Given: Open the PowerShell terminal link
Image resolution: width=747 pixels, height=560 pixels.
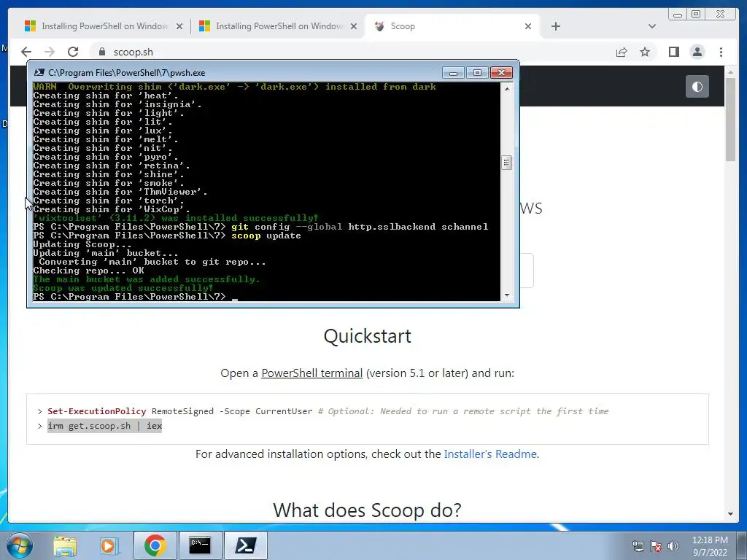Looking at the screenshot, I should (x=312, y=373).
